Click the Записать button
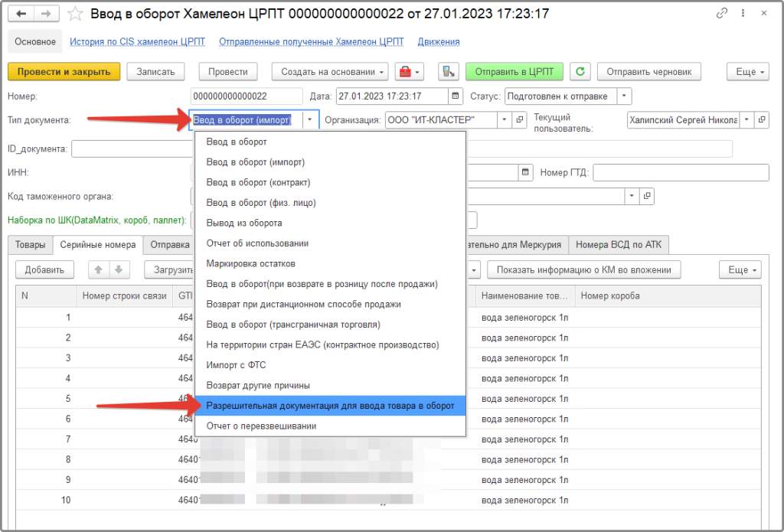Viewport: 784px width, 532px height. 155,71
